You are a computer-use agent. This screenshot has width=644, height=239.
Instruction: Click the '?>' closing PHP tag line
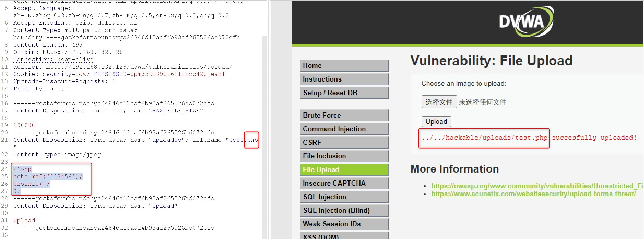tap(17, 191)
